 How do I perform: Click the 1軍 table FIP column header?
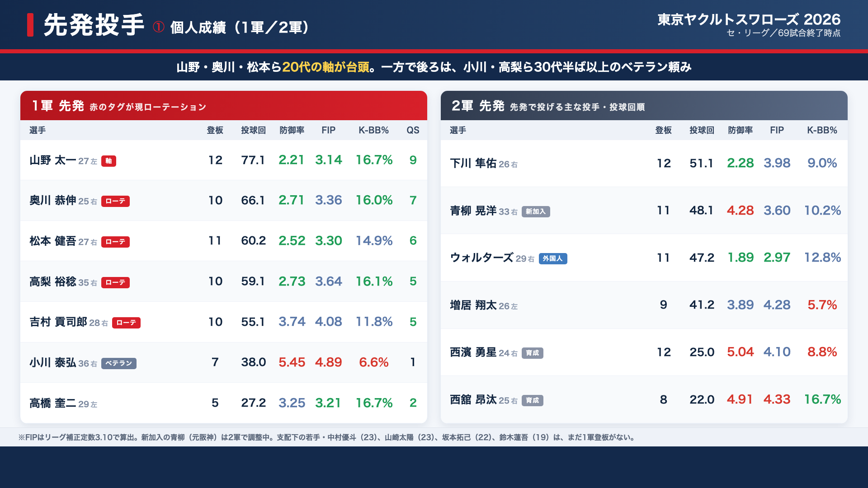328,130
